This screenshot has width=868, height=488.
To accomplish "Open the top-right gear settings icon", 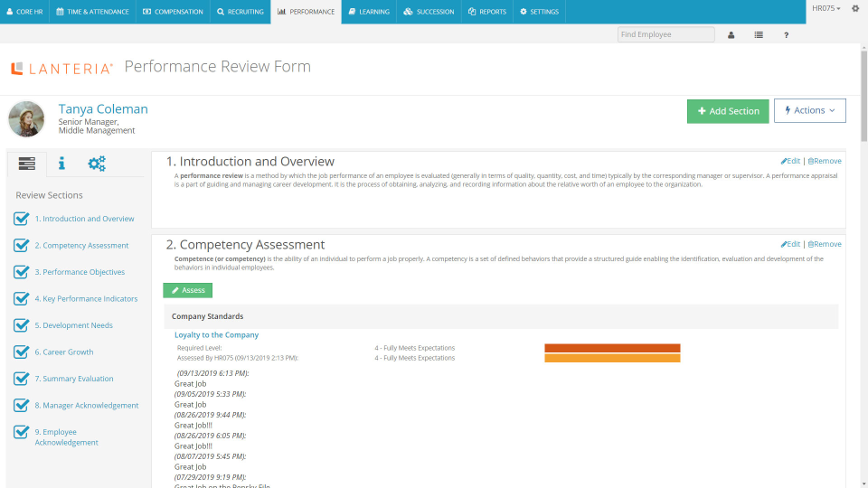I will point(855,8).
